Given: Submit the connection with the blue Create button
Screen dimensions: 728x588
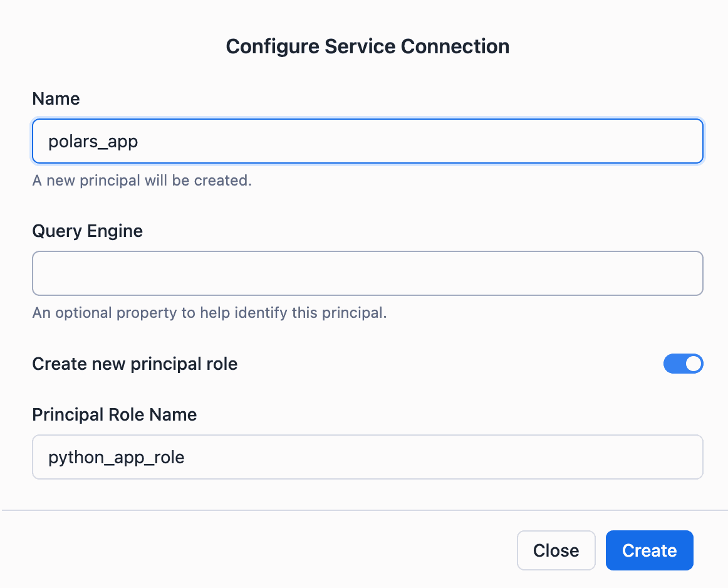Looking at the screenshot, I should 649,550.
